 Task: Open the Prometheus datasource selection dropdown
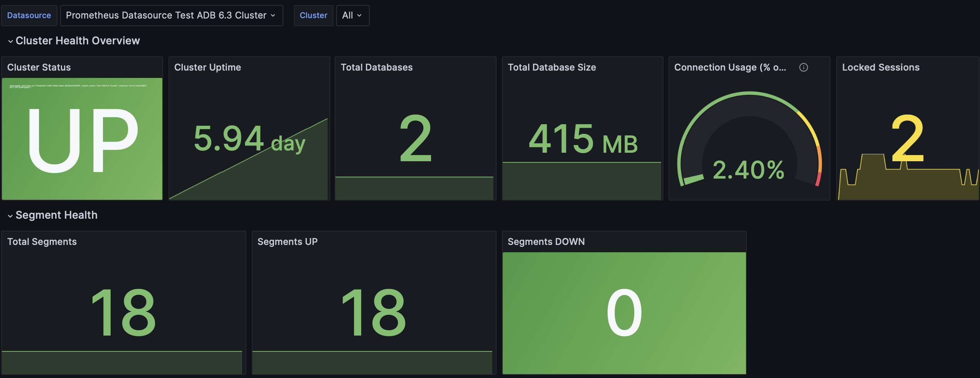tap(172, 15)
